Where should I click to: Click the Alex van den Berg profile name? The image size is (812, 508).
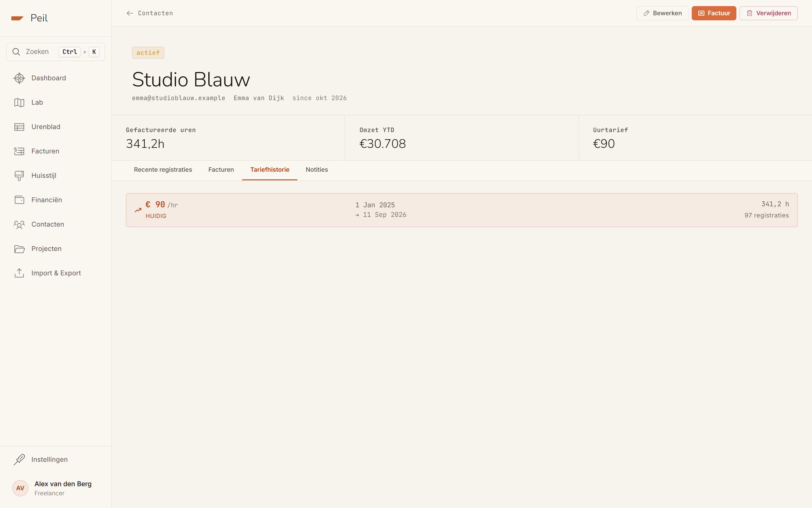coord(63,484)
